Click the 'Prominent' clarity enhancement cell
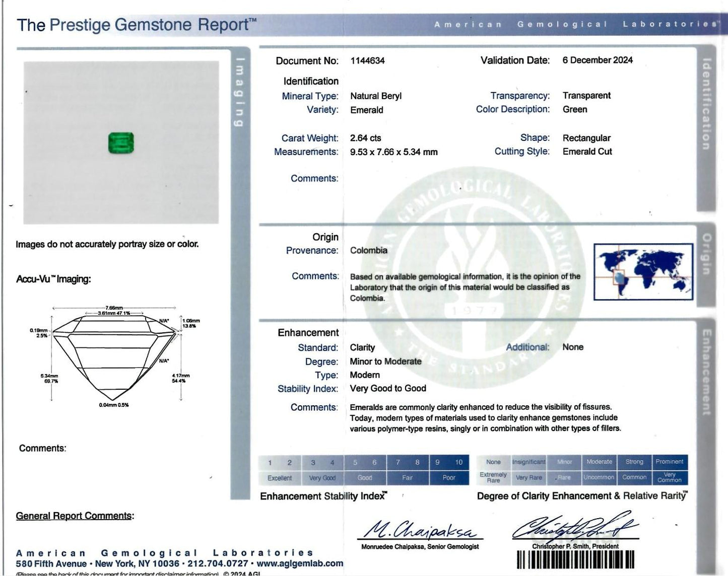728x576 pixels. coord(669,462)
